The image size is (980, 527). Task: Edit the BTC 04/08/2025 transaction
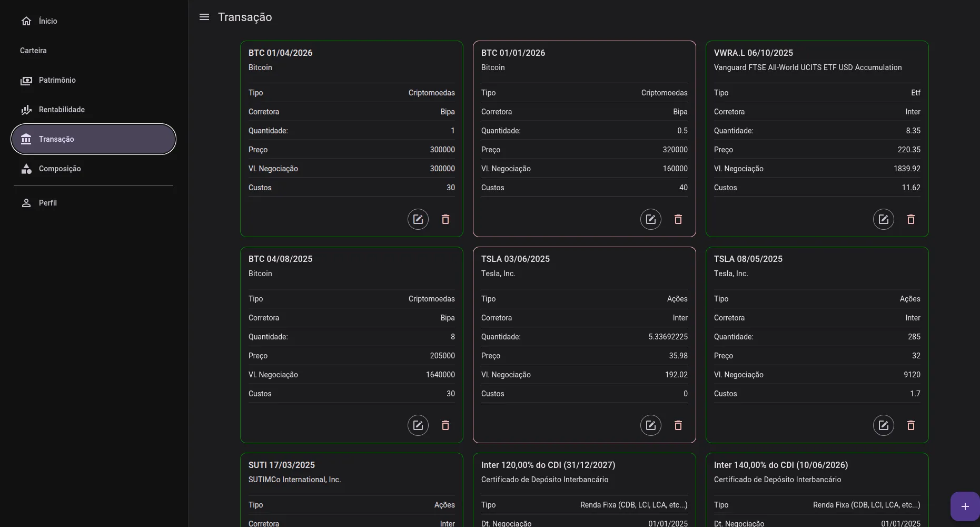pyautogui.click(x=418, y=425)
